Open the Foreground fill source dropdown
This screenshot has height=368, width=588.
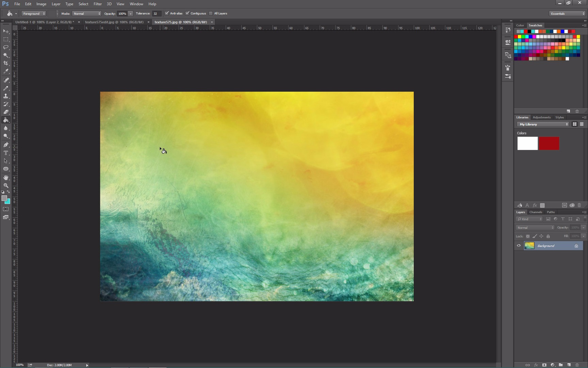(x=33, y=14)
